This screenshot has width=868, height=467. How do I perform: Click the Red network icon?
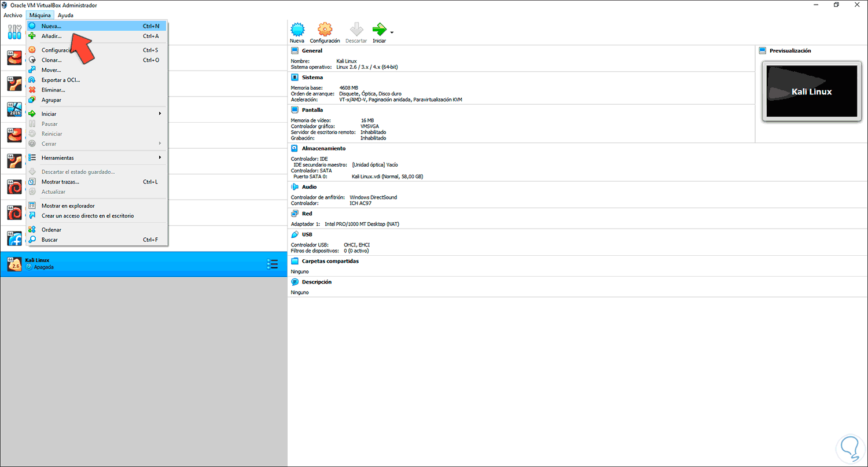295,214
